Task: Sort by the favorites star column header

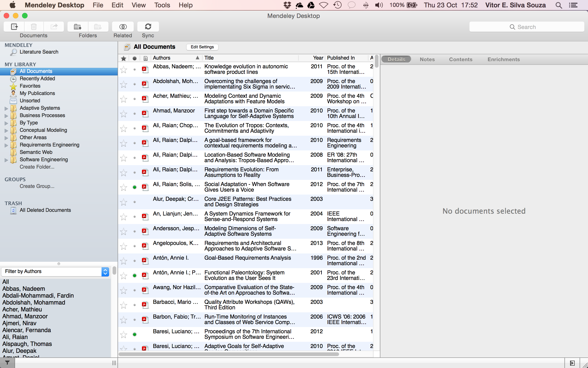Action: (123, 58)
